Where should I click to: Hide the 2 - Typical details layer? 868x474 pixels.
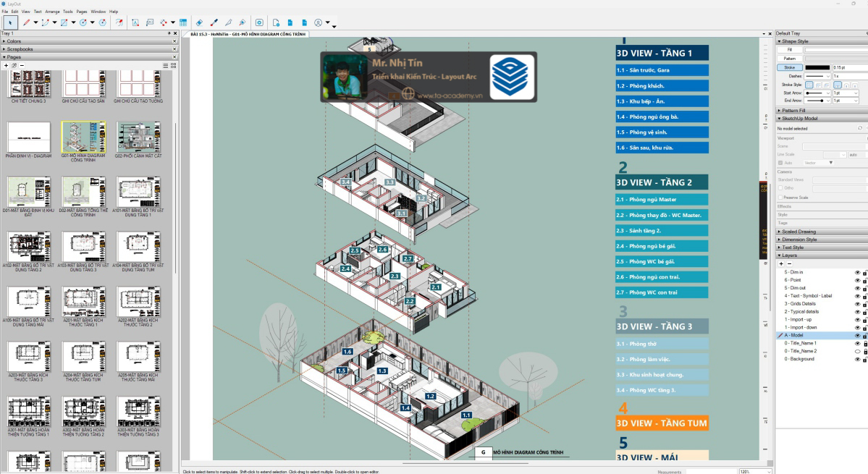pos(857,312)
